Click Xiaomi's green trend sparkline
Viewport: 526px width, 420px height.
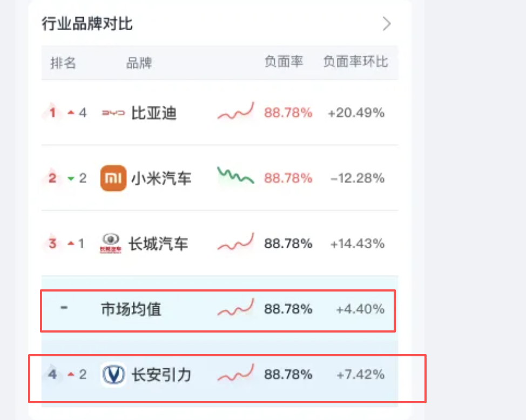point(236,175)
